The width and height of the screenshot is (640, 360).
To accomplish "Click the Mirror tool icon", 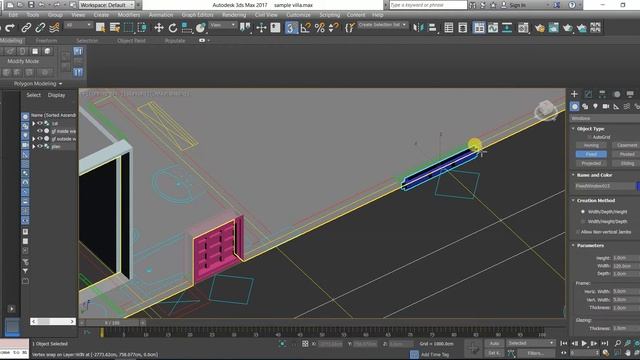I will (x=418, y=28).
